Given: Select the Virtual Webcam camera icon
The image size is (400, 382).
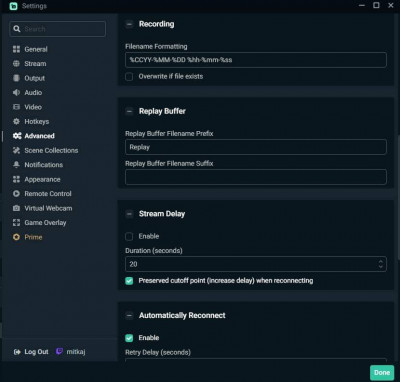Looking at the screenshot, I should click(x=16, y=208).
